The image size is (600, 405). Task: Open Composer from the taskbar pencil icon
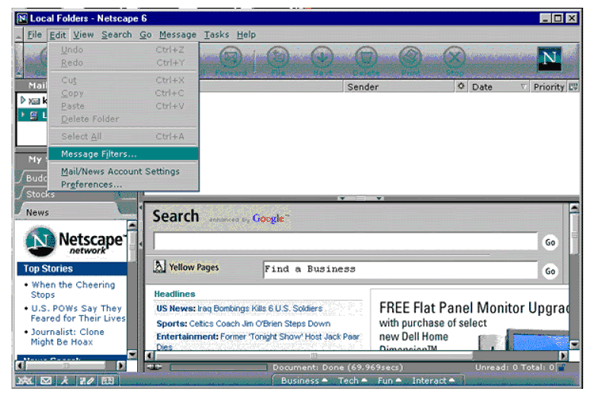86,381
